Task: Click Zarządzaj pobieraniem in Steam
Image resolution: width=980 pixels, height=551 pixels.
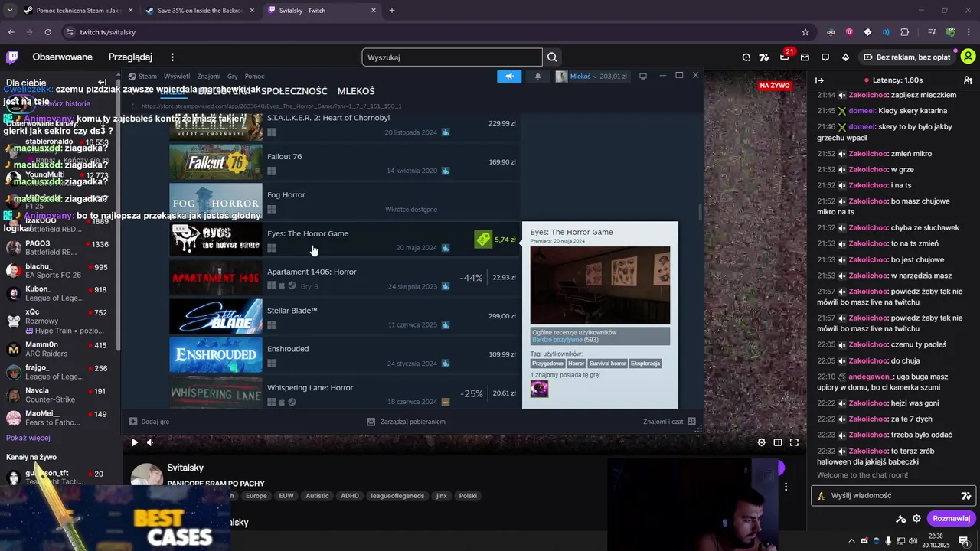Action: point(407,422)
